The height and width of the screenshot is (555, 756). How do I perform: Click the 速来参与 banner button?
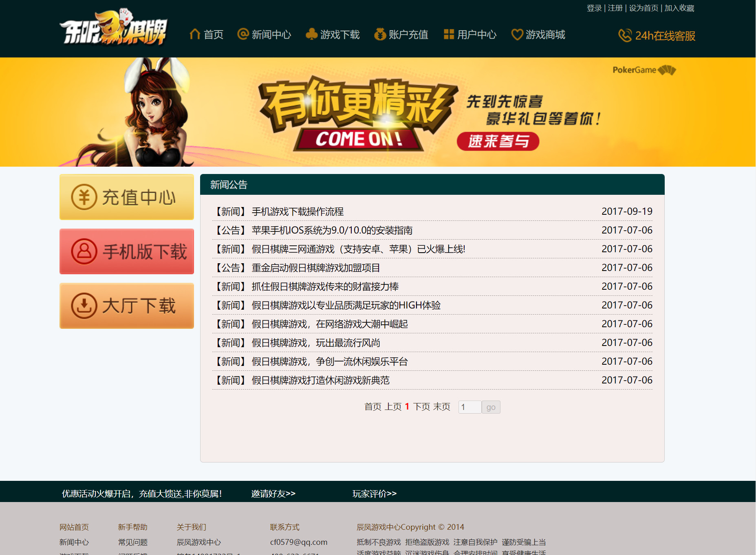498,141
